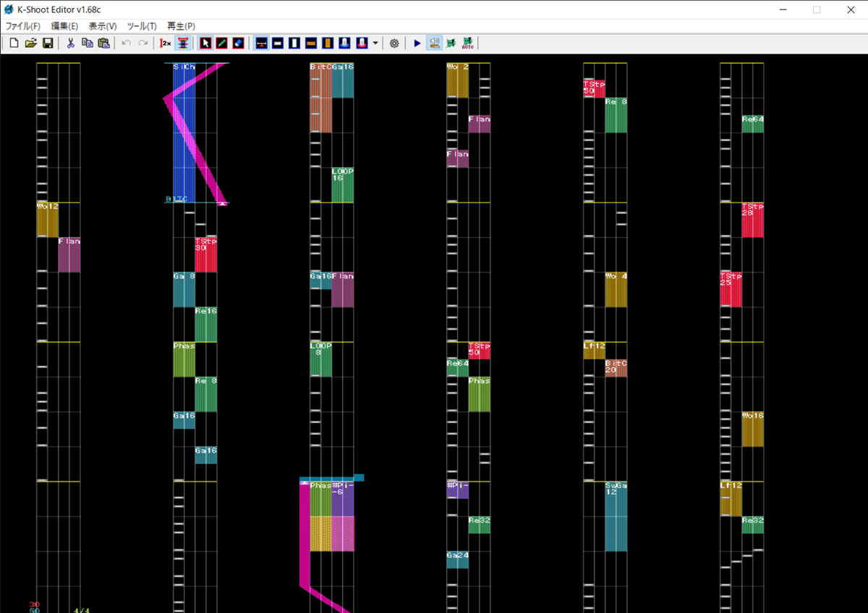Cut the selection with the scissors icon

click(x=71, y=43)
